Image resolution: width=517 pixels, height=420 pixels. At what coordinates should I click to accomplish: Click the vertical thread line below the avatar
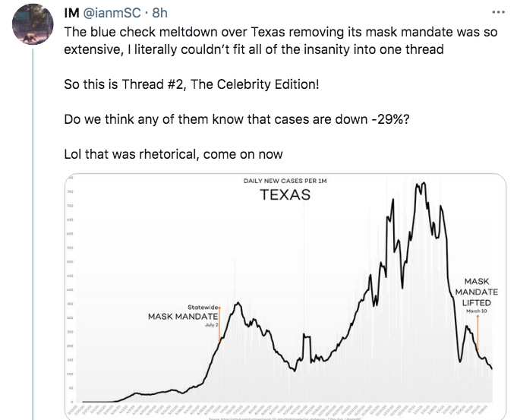click(33, 228)
